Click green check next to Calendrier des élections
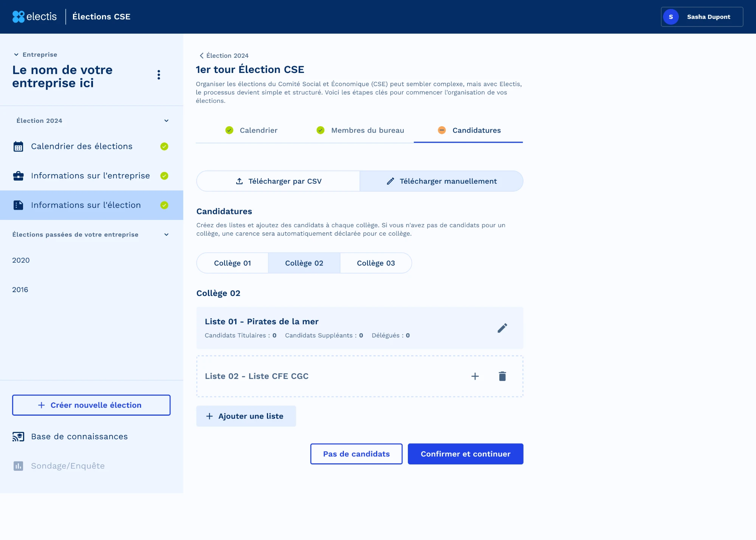The image size is (756, 540). 164,147
